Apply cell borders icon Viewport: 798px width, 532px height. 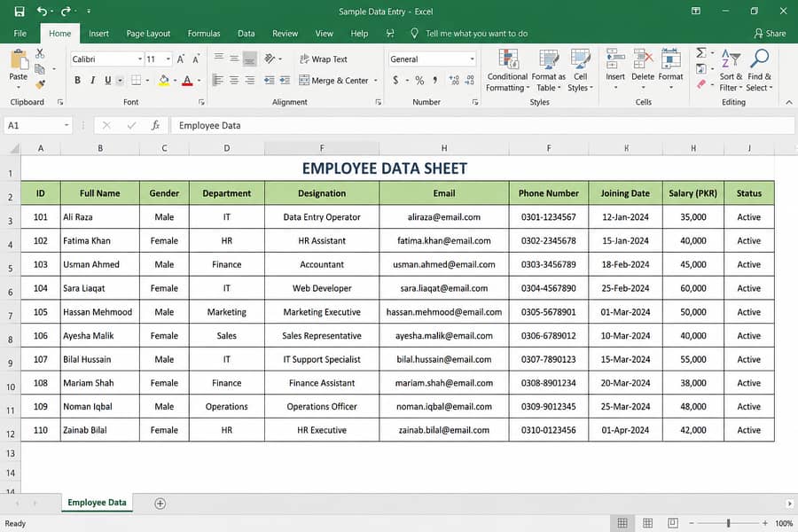click(136, 80)
